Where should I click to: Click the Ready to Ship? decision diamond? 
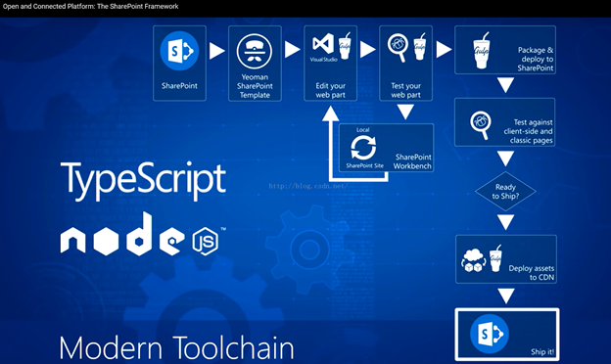pos(505,191)
